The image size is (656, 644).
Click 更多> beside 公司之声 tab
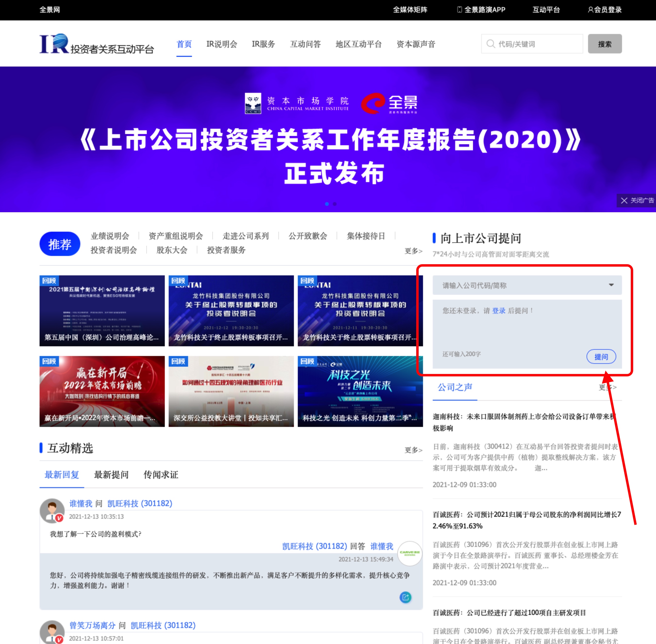(x=608, y=387)
